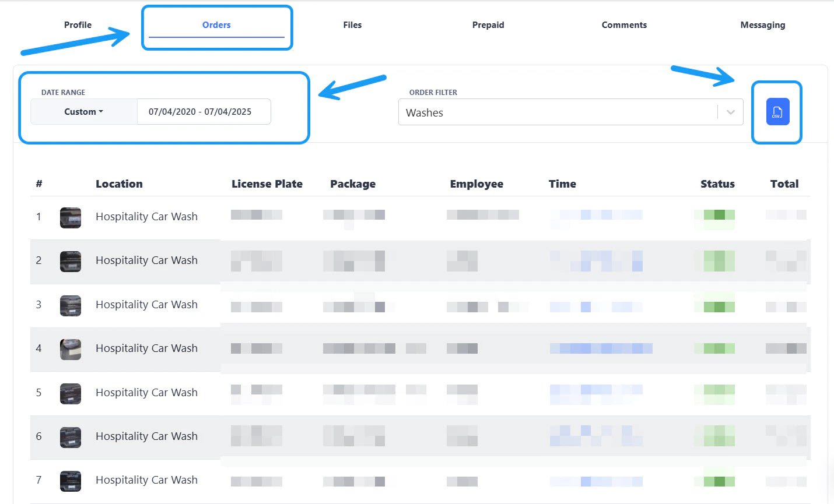The height and width of the screenshot is (504, 834).
Task: Click Hospitality Car Wash in row 4
Action: pyautogui.click(x=146, y=348)
